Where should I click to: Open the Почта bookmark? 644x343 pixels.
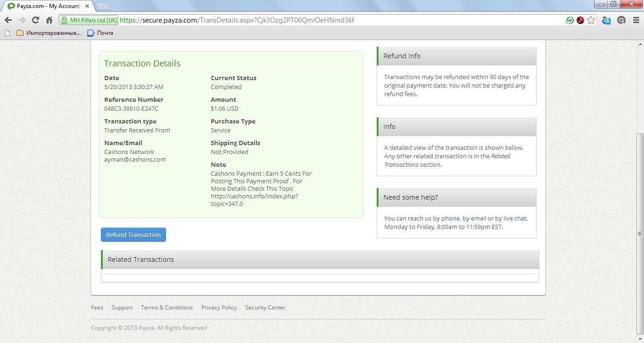click(x=100, y=33)
